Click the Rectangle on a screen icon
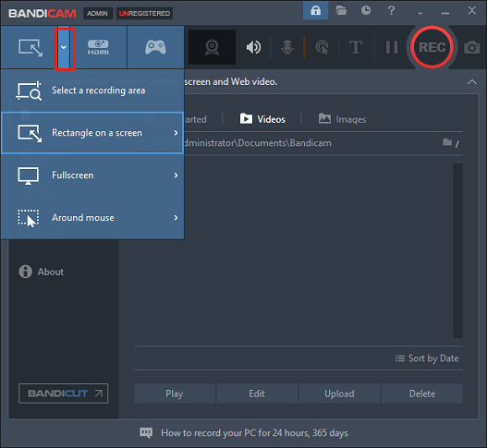This screenshot has height=448, width=487. click(30, 134)
